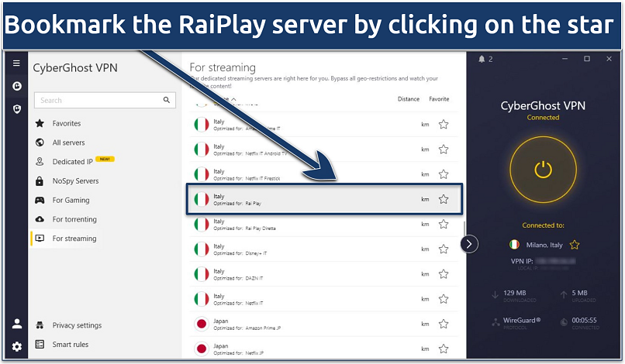Image resolution: width=625 pixels, height=364 pixels.
Task: Sort the server list by Distance column
Action: tap(409, 99)
